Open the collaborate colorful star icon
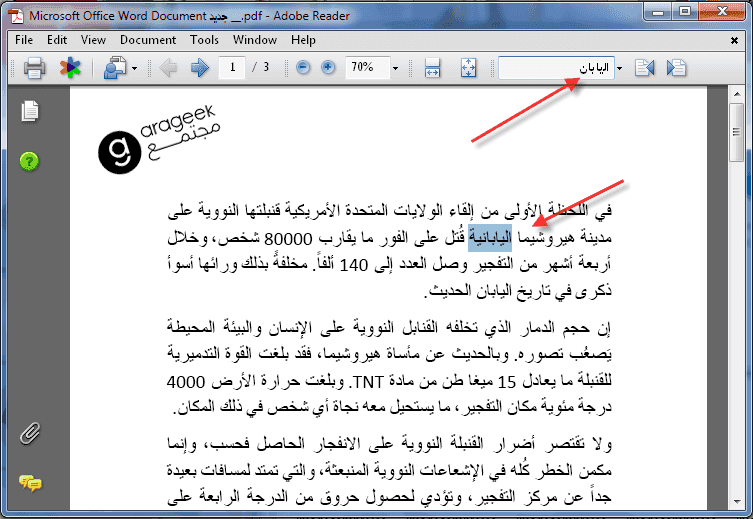This screenshot has height=519, width=753. coord(68,68)
